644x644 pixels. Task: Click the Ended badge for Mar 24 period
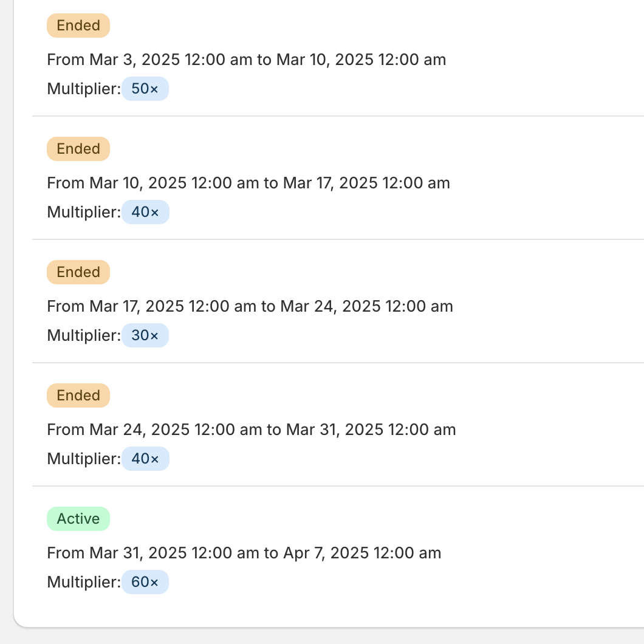coord(78,396)
